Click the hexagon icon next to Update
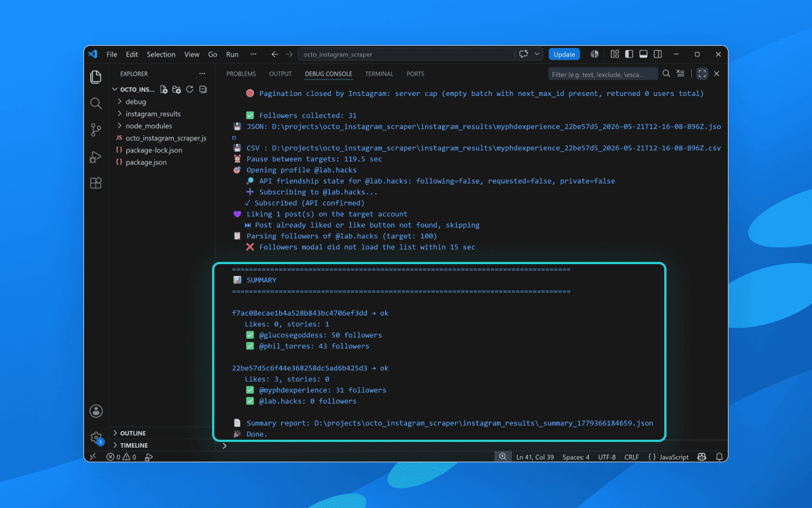The height and width of the screenshot is (508, 812). (594, 54)
